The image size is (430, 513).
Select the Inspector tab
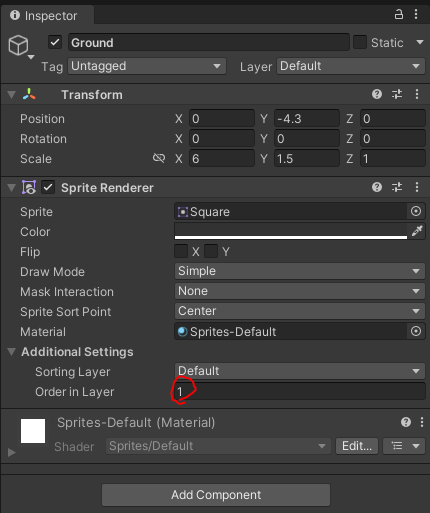47,15
